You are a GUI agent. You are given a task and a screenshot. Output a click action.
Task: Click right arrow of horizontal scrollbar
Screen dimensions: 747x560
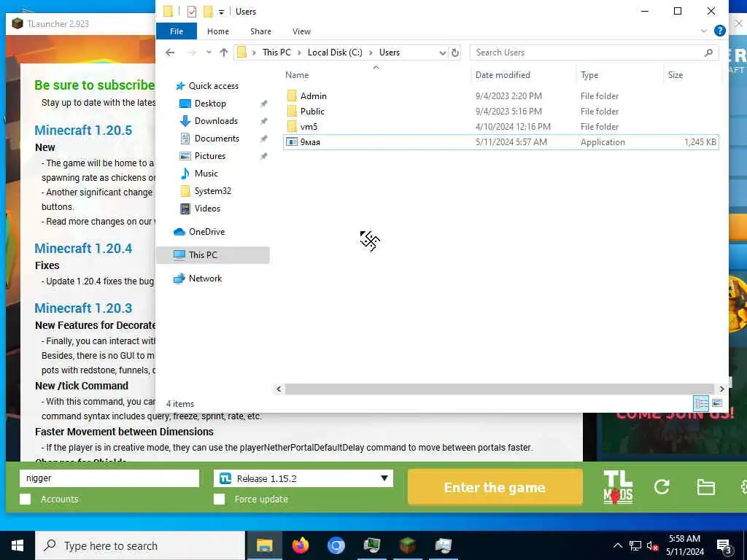[721, 389]
